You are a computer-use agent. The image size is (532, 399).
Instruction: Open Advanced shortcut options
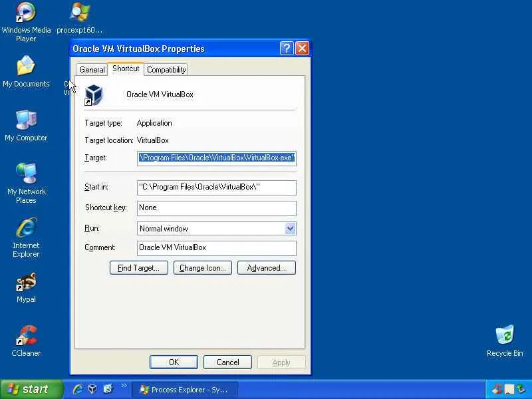(267, 268)
